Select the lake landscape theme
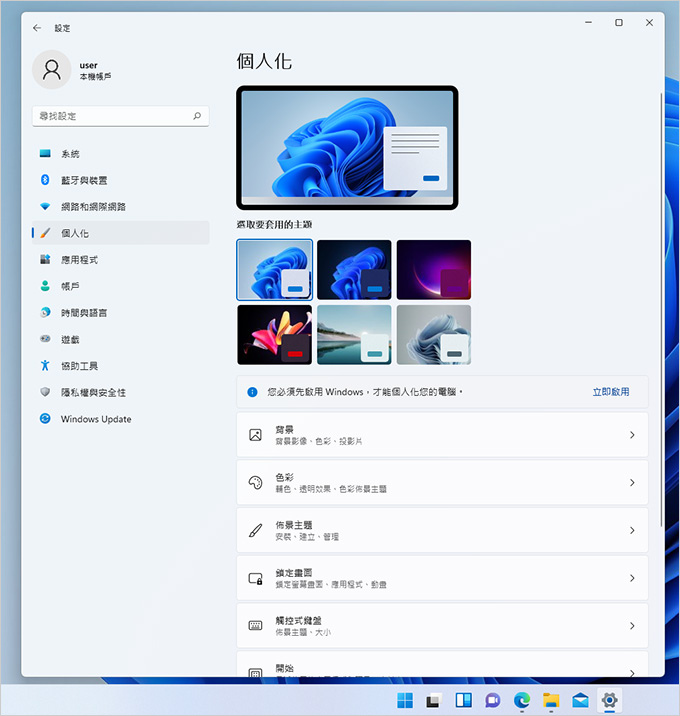 point(354,335)
